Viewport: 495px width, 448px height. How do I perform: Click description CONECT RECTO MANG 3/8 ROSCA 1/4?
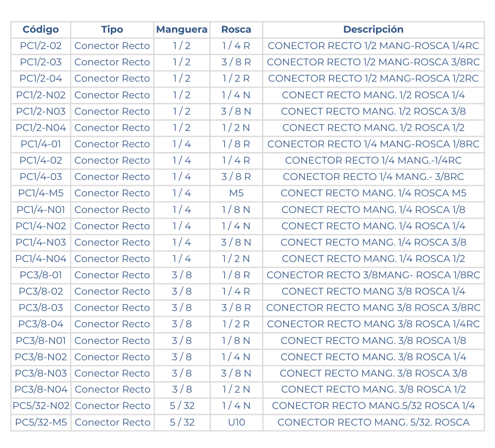pyautogui.click(x=373, y=291)
